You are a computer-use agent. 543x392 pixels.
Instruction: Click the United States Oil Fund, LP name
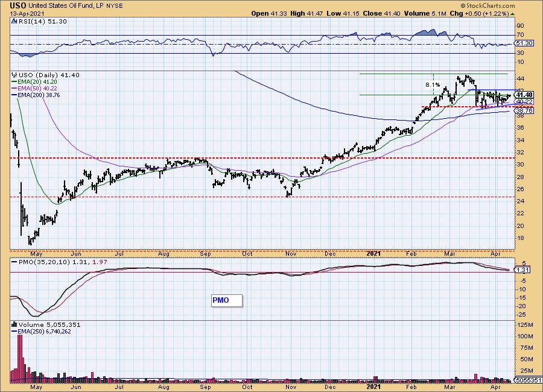[x=66, y=6]
